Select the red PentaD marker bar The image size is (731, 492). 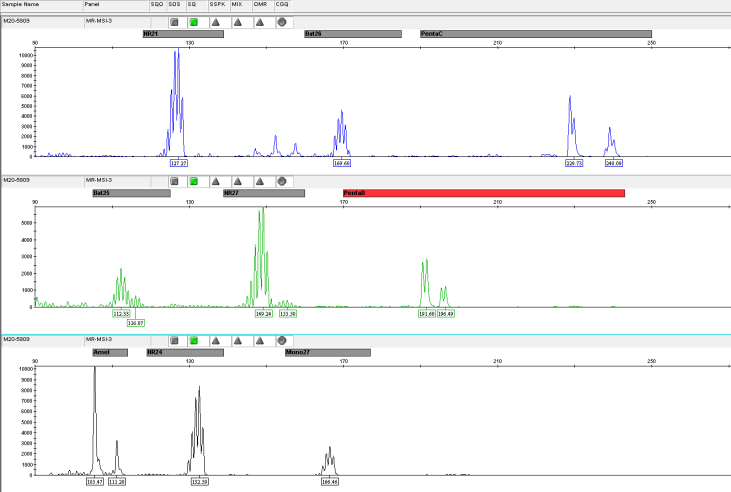coord(483,193)
